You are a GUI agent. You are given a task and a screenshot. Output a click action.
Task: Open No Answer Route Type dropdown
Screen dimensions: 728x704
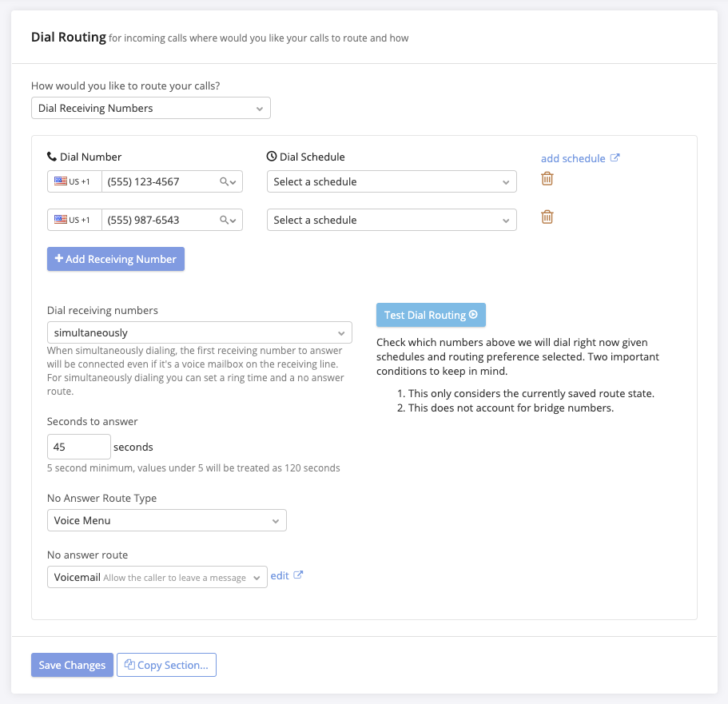point(166,521)
